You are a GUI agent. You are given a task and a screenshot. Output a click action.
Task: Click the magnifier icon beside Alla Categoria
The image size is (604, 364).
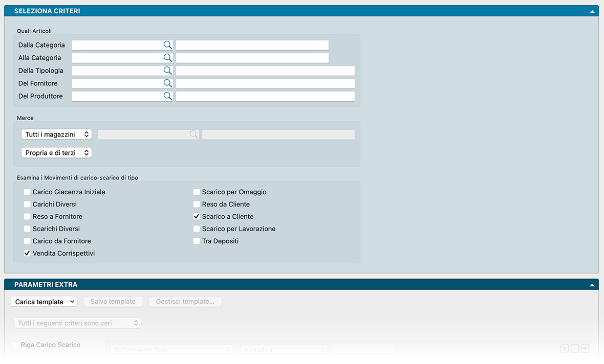coord(167,58)
